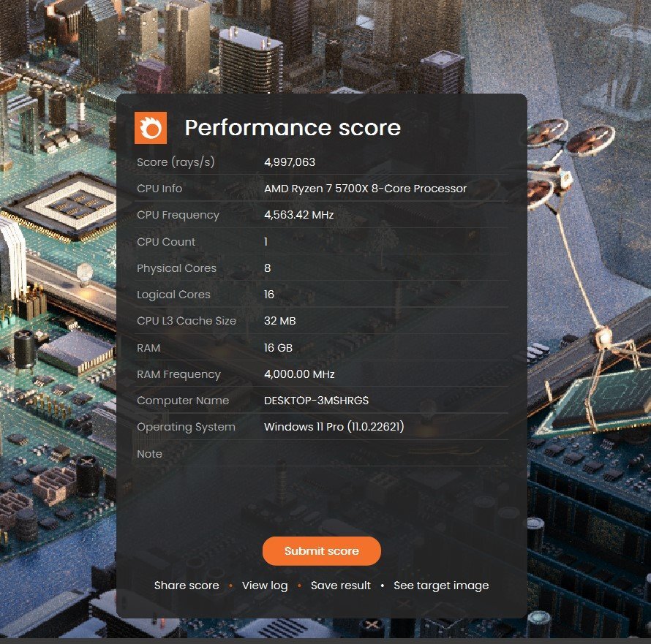Click the Operating System label

tap(186, 427)
